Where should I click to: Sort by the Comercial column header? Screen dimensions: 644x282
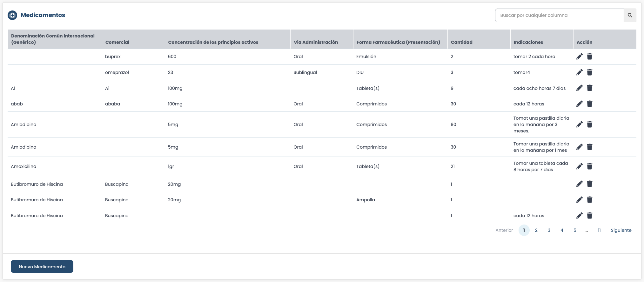[133, 39]
